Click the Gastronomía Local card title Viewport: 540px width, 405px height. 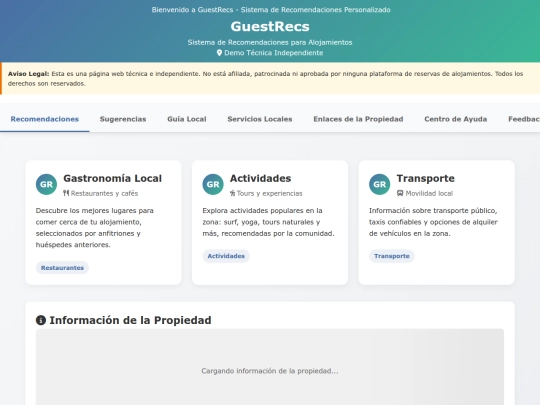[x=112, y=178]
